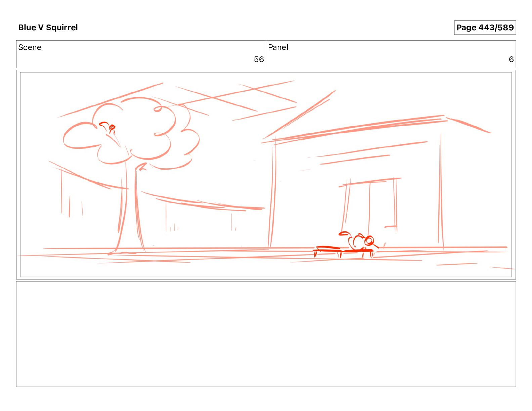The height and width of the screenshot is (411, 532).
Task: Click the storyboard sketch thumbnail
Action: pos(266,175)
